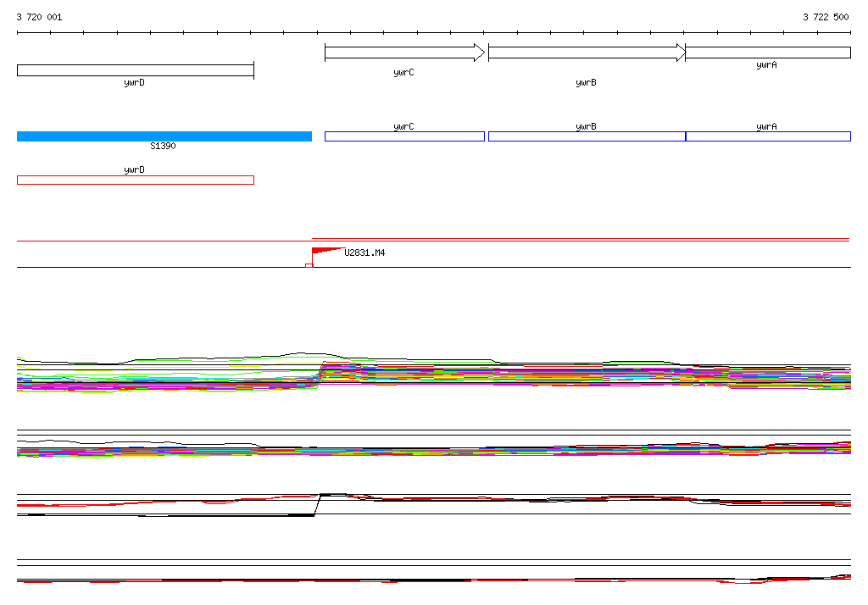The width and height of the screenshot is (868, 605).
Task: Click the solid blue S1390 segment bar
Action: [x=164, y=136]
